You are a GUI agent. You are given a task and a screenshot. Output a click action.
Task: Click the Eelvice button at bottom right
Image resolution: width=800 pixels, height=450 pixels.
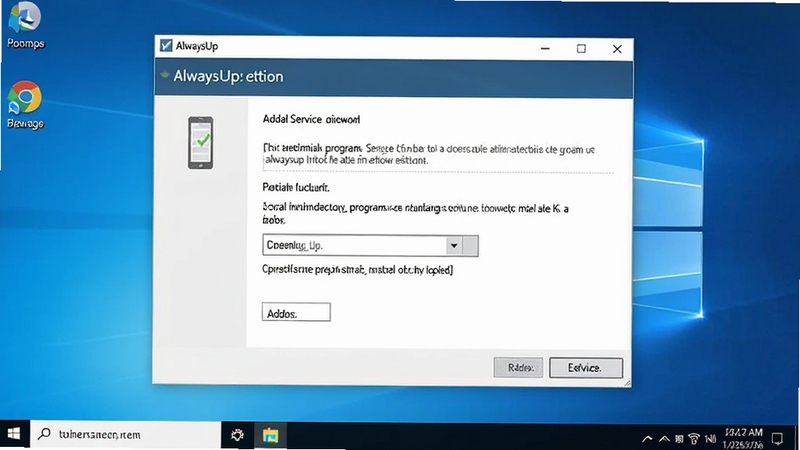[586, 367]
